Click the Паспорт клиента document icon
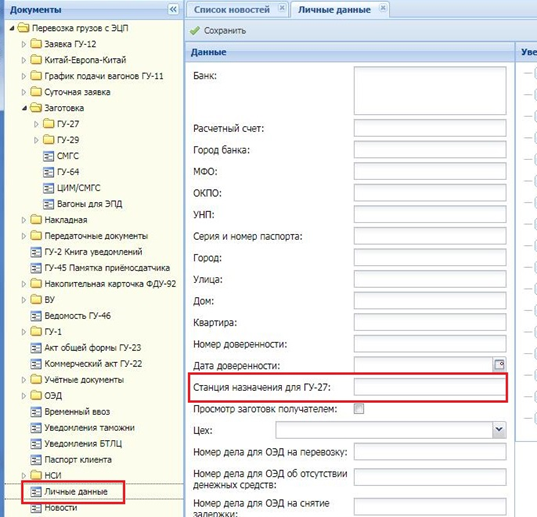This screenshot has width=537, height=517. click(36, 460)
